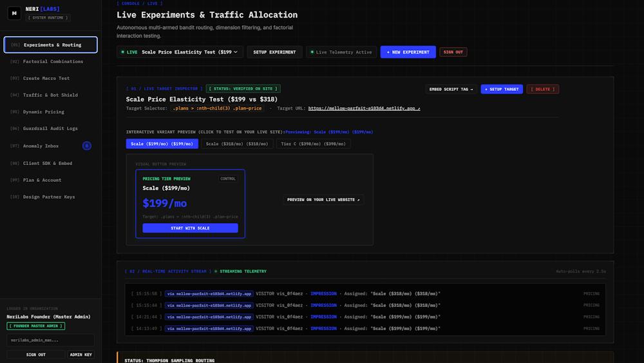644x363 pixels.
Task: Click the Live Telemetry Active indicator
Action: tap(341, 52)
